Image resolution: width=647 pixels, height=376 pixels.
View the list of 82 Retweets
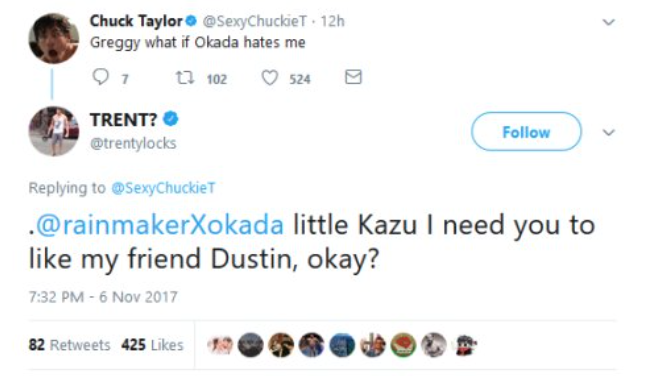click(69, 345)
